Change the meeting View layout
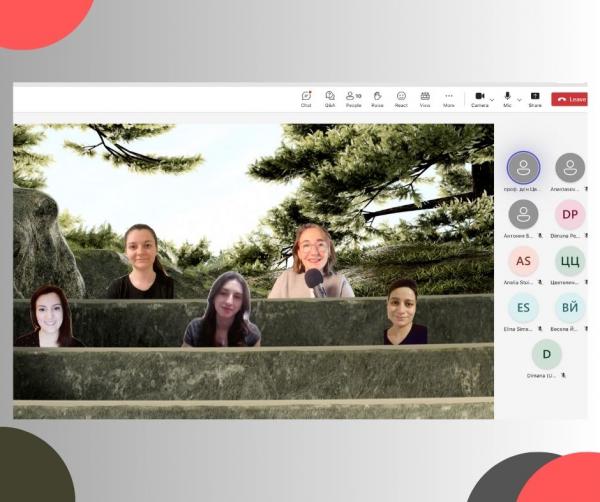600x502 pixels. coord(425,99)
